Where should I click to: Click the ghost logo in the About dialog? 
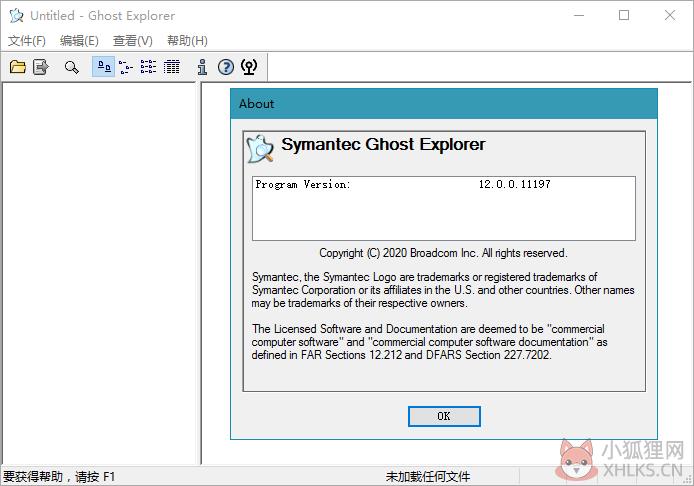coord(260,149)
